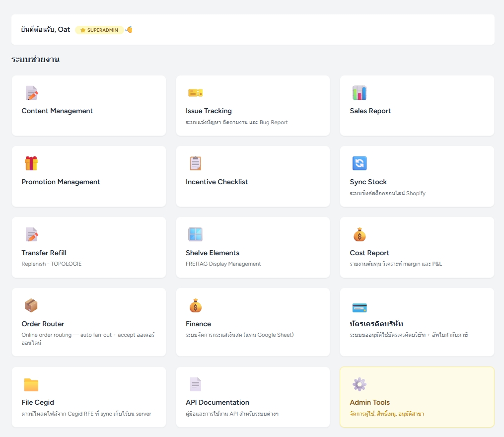Click the API Documentation page icon
This screenshot has height=437, width=504.
point(196,384)
